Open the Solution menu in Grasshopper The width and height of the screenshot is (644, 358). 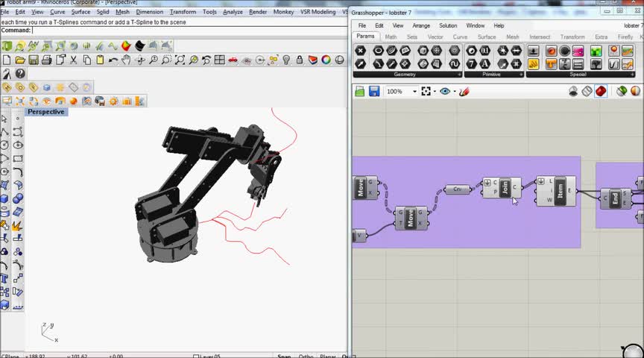[x=448, y=25]
